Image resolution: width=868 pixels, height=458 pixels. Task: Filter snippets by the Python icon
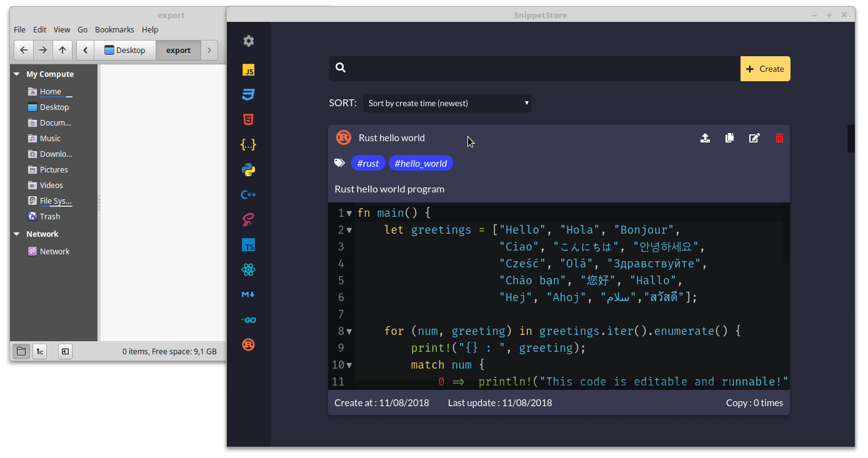tap(249, 170)
